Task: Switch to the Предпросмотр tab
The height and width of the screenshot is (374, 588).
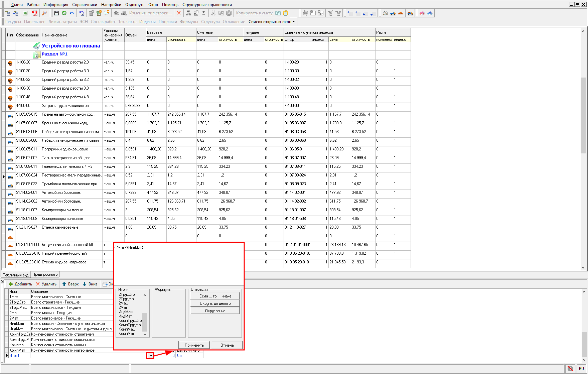Action: (x=45, y=274)
